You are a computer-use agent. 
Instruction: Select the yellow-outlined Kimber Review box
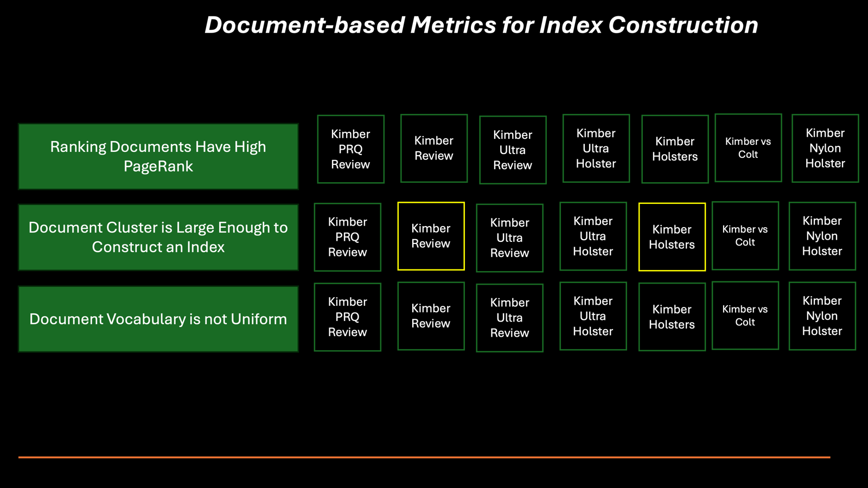coord(431,236)
